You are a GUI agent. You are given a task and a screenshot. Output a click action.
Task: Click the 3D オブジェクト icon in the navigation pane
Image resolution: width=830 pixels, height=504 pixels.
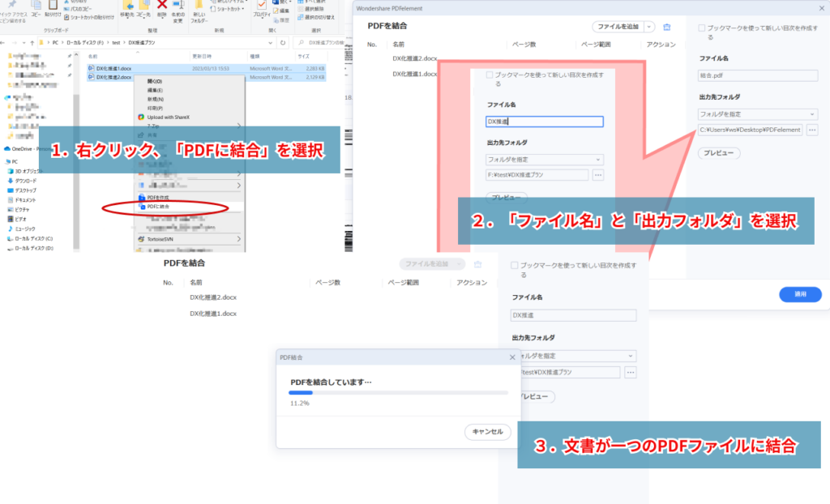(x=10, y=171)
